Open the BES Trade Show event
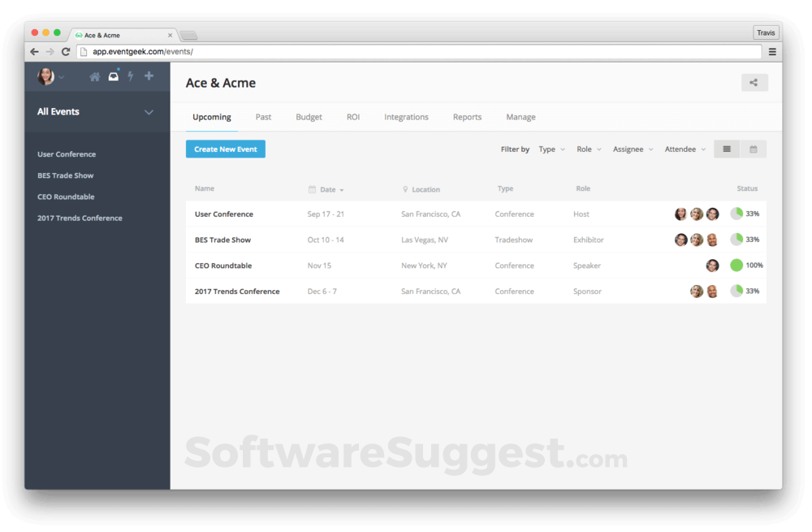Viewport: 812px width, 532px height. click(x=223, y=240)
